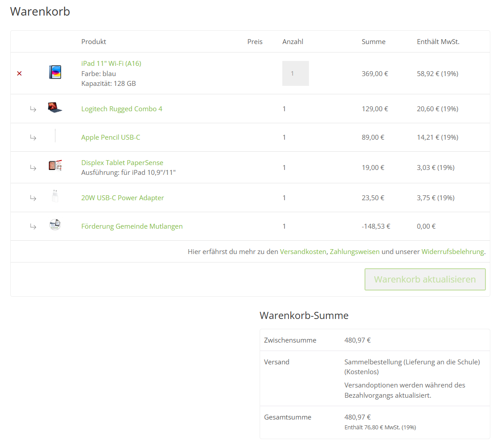501x448 pixels.
Task: Click the iPad quantity input field
Action: [x=296, y=73]
